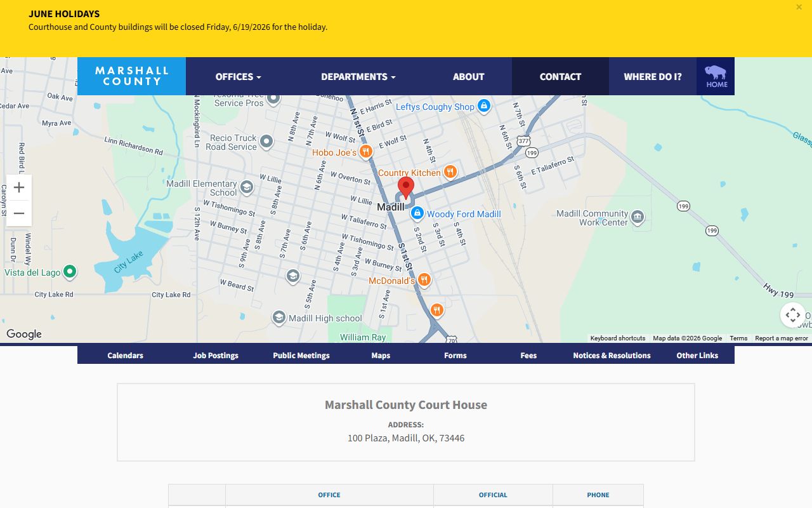Click the Office column header
The height and width of the screenshot is (508, 812).
coord(329,495)
